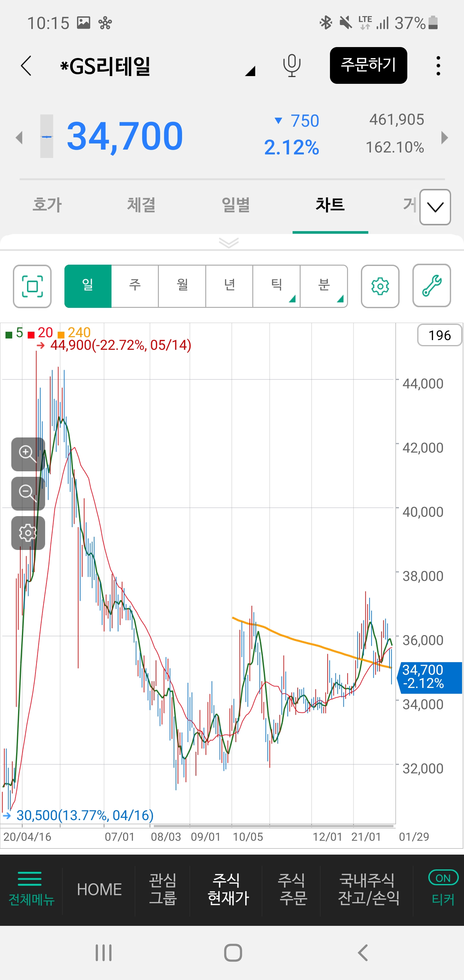Expand the stock name selector triangle
464x980 pixels.
(250, 71)
